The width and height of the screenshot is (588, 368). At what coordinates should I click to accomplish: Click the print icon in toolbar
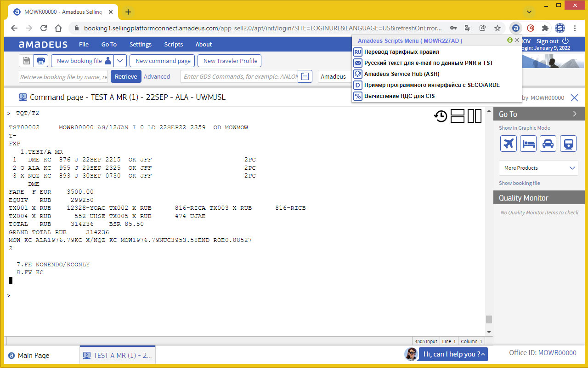pos(40,61)
